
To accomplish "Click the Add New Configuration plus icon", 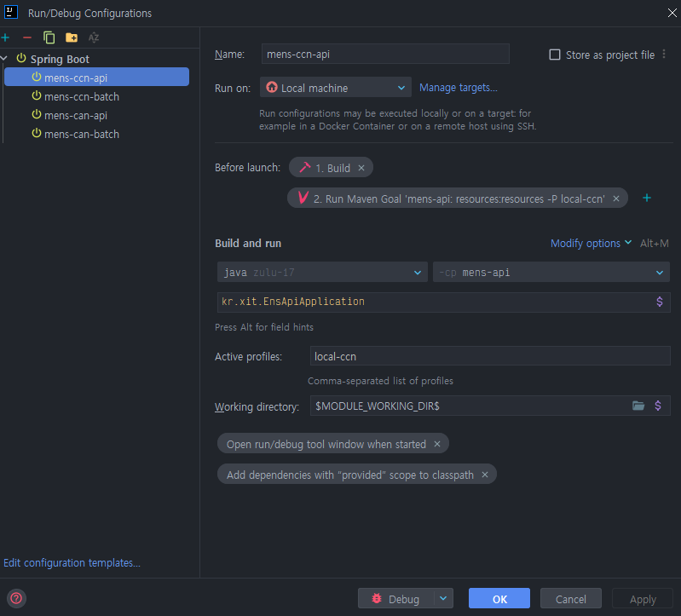I will tap(6, 37).
